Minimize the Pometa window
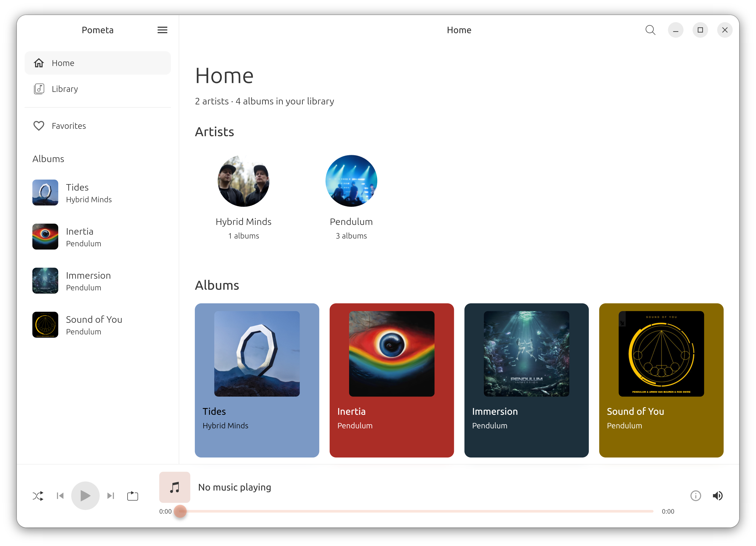756x546 pixels. (676, 30)
